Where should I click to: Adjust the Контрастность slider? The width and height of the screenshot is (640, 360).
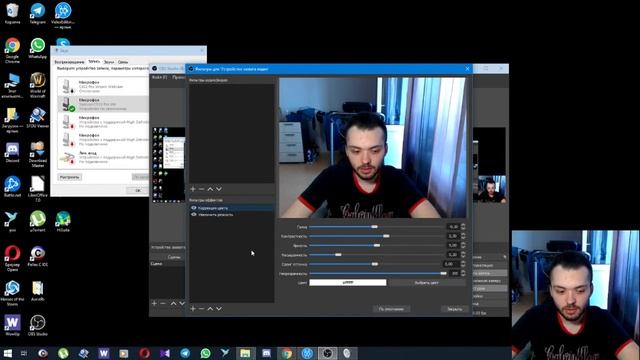coord(377,236)
